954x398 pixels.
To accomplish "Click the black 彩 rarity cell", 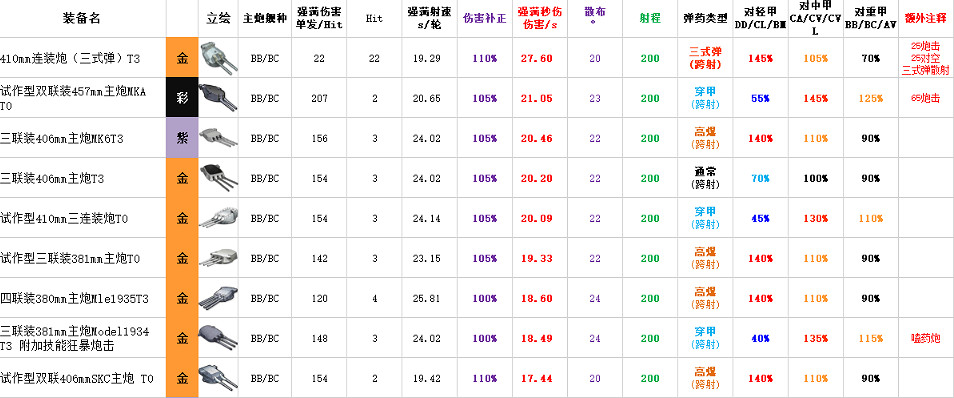I will 182,98.
